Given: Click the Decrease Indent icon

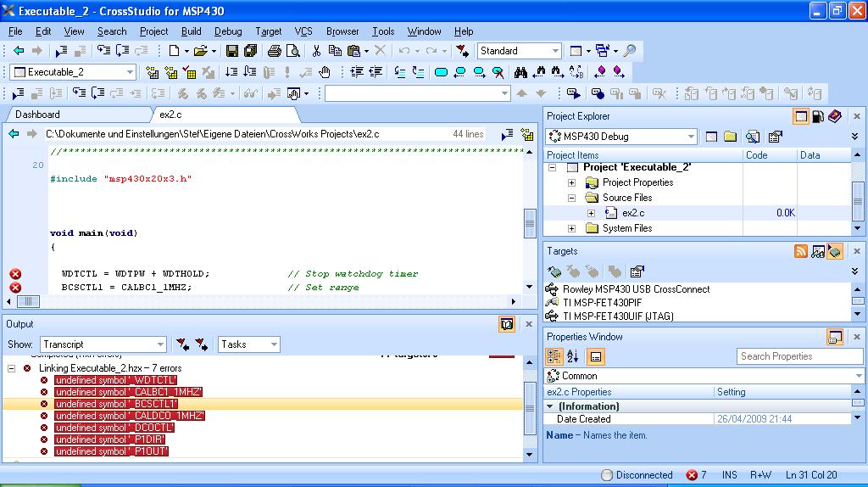Looking at the screenshot, I should coord(376,72).
